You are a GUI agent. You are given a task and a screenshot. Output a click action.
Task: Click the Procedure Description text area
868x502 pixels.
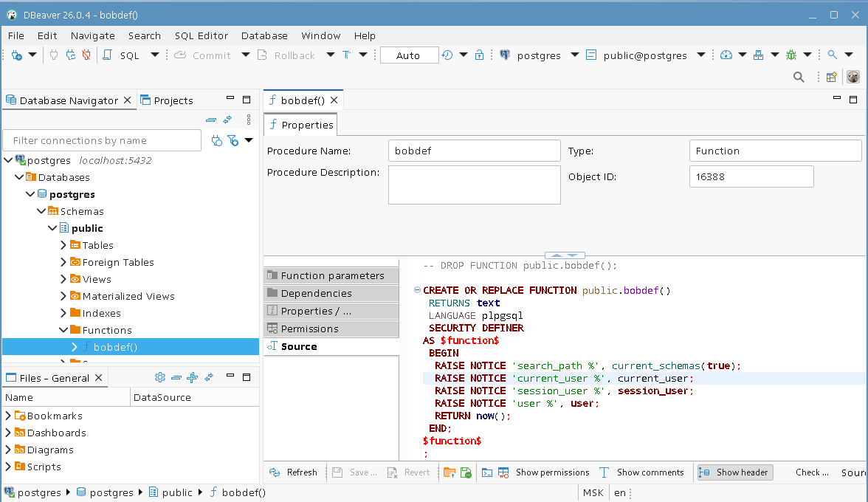point(475,185)
